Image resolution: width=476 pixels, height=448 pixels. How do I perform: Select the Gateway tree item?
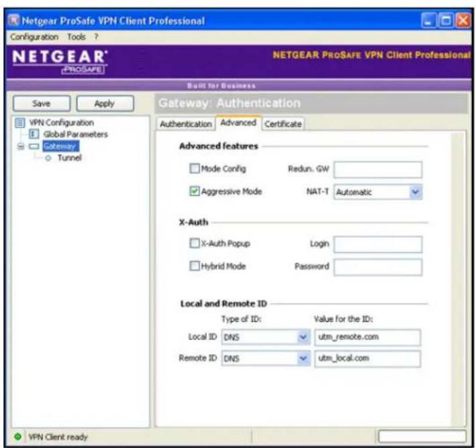(x=60, y=146)
